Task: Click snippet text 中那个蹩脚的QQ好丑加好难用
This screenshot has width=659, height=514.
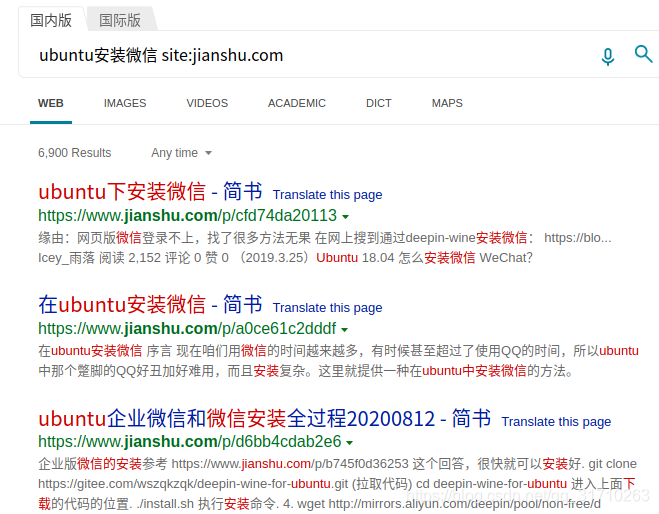Action: point(306,371)
